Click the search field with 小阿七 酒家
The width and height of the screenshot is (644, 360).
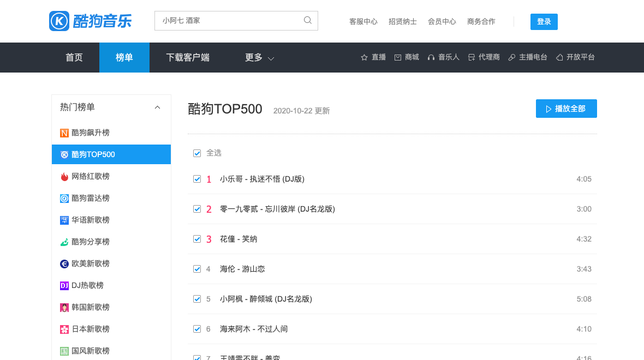236,21
